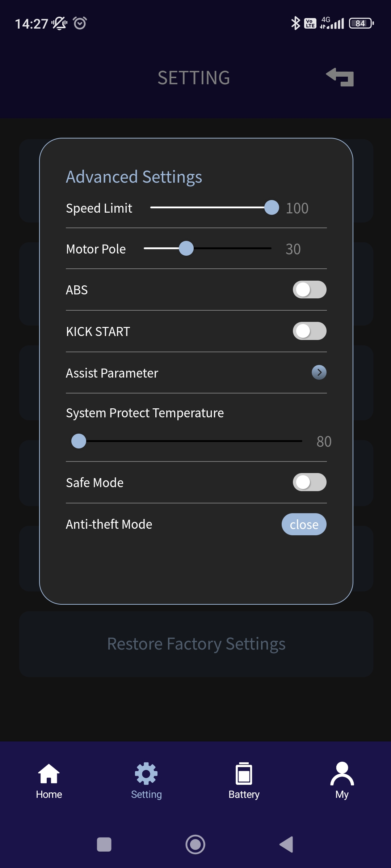Image resolution: width=391 pixels, height=868 pixels.
Task: Tap the alarm clock status icon
Action: (80, 23)
